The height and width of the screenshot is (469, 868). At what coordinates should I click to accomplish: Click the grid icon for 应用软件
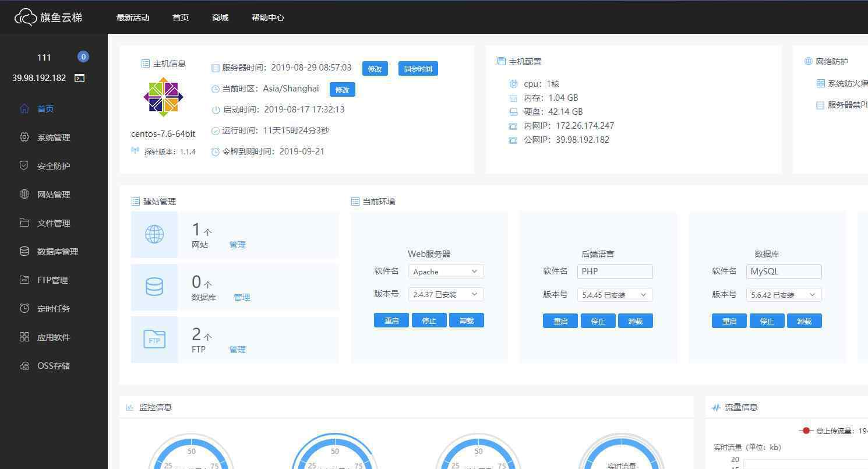point(24,337)
